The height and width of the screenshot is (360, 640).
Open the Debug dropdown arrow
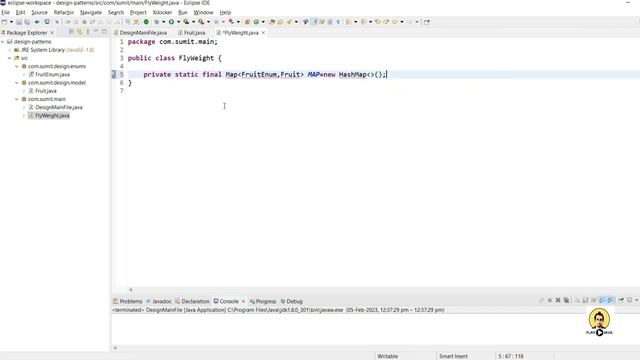pos(163,22)
